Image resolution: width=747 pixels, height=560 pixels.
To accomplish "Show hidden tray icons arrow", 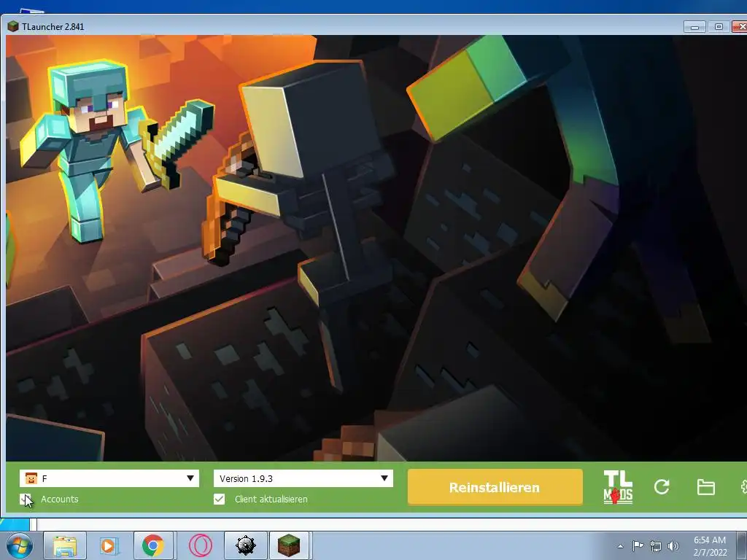I will click(x=620, y=546).
